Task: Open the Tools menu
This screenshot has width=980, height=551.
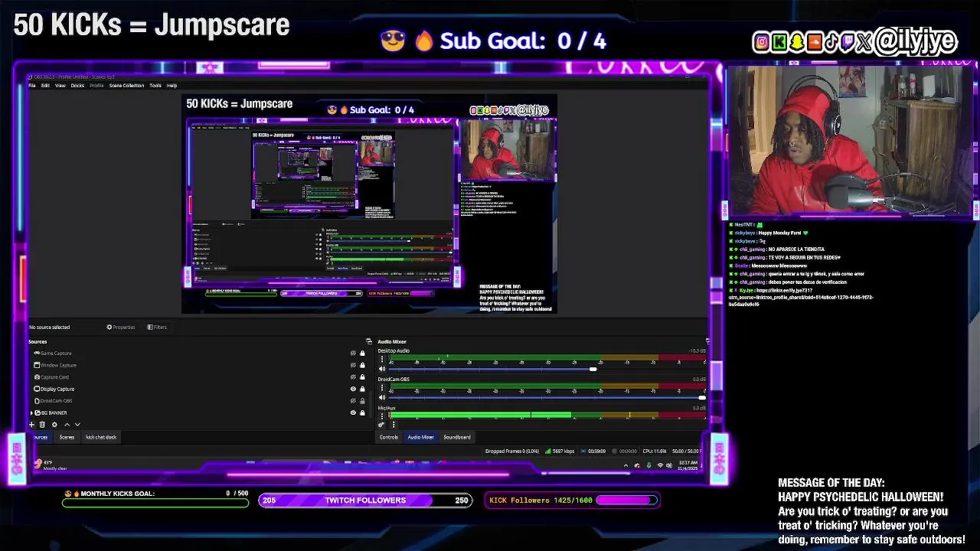Action: click(155, 85)
